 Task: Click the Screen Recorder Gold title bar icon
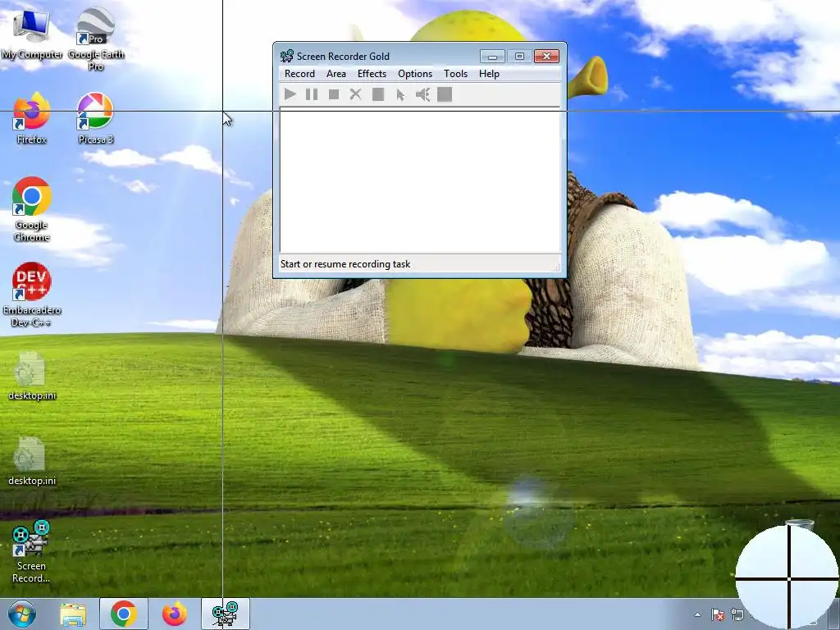pyautogui.click(x=287, y=56)
